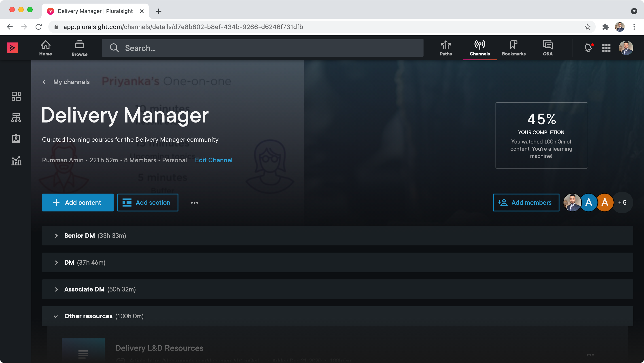Open the Bookmarks tab
This screenshot has height=363, width=644.
click(x=513, y=48)
